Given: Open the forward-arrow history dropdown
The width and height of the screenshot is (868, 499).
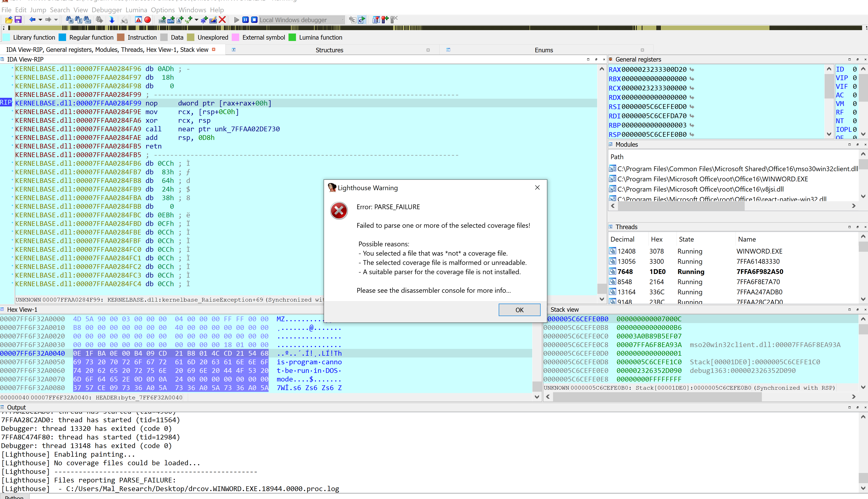Looking at the screenshot, I should click(x=56, y=20).
